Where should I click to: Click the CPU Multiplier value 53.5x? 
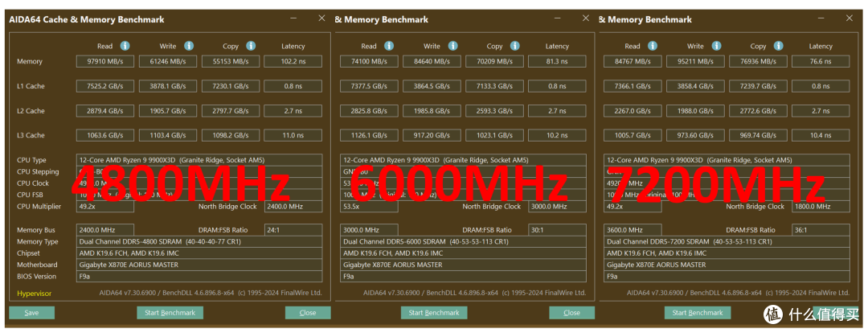(369, 206)
